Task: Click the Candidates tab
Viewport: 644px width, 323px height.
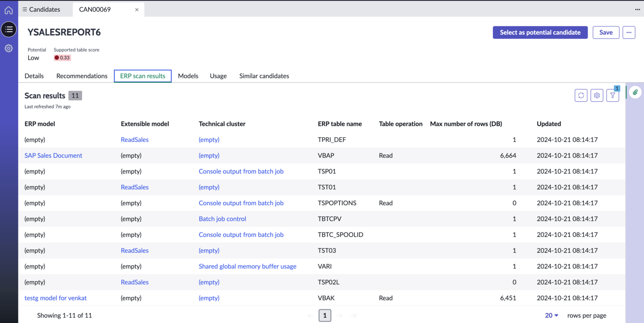Action: pos(45,9)
